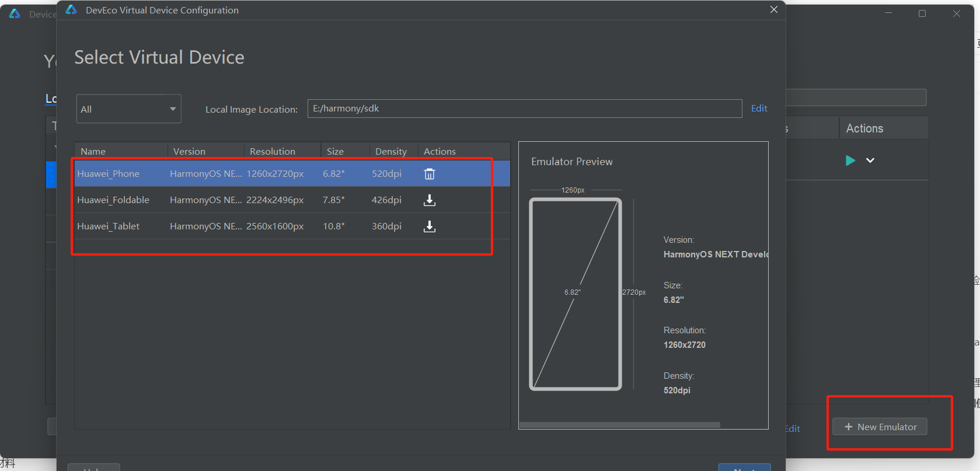The image size is (980, 471).
Task: Sort by the Size column header
Action: point(345,151)
